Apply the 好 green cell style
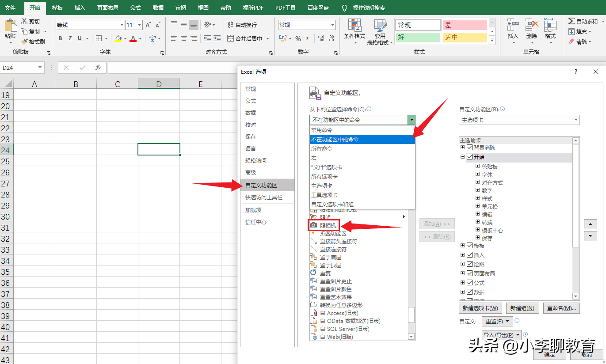The image size is (606, 364). coord(418,37)
